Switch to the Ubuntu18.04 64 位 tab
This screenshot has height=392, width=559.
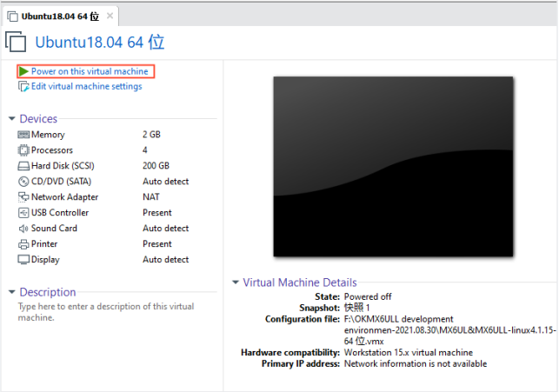[x=57, y=15]
